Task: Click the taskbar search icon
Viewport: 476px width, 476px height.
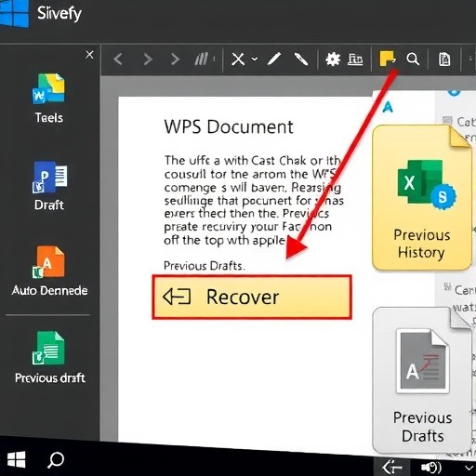Action: pos(56,460)
